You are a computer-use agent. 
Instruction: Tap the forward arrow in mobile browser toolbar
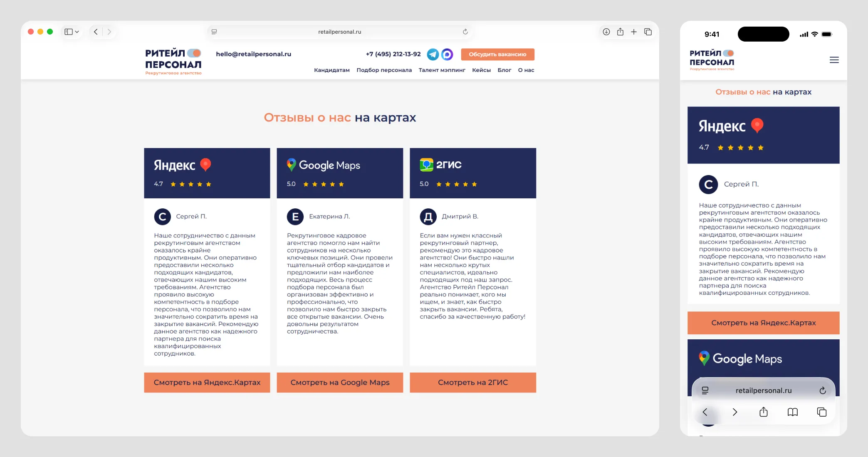point(735,412)
